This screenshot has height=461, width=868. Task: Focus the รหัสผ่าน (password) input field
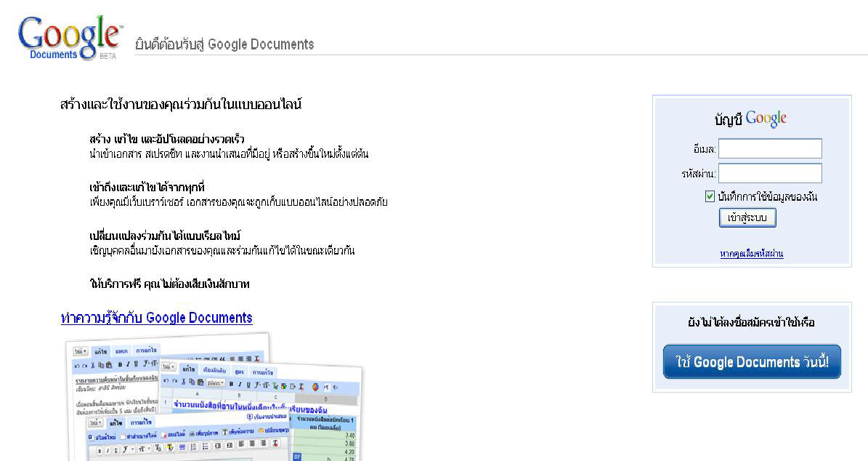(770, 173)
